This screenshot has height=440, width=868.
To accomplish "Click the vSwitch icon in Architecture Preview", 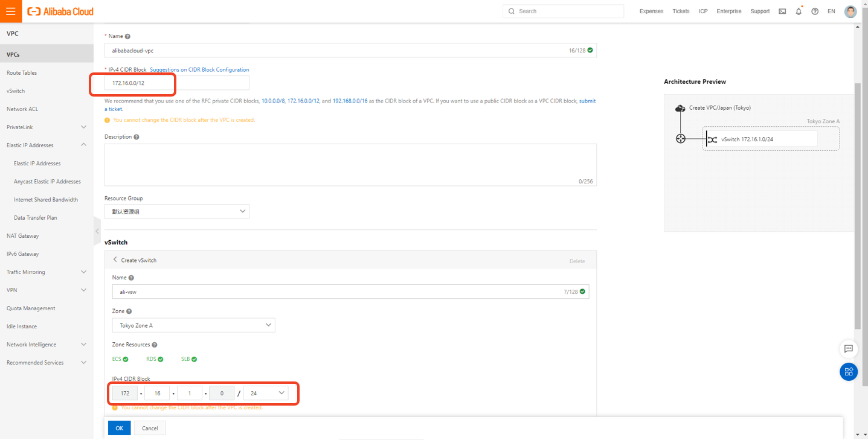I will point(713,139).
